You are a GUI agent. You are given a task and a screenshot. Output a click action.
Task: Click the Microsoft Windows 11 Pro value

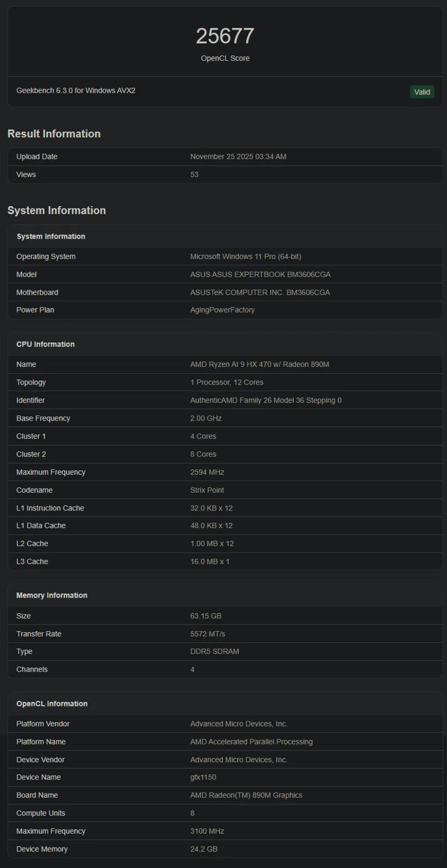(246, 257)
